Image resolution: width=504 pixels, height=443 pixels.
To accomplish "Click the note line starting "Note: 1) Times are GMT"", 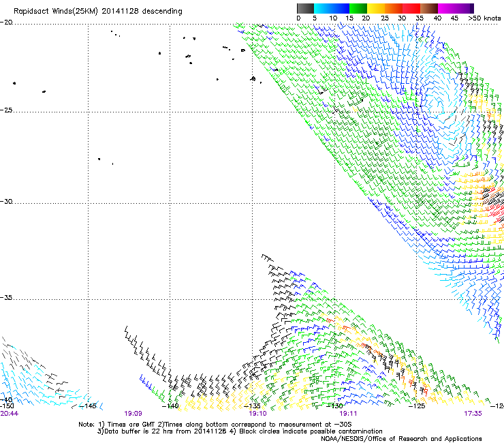I will point(215,425).
